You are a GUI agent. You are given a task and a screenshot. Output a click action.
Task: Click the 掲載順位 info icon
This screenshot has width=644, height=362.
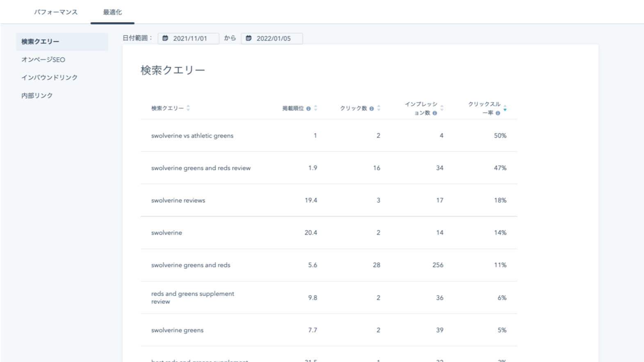tap(308, 109)
